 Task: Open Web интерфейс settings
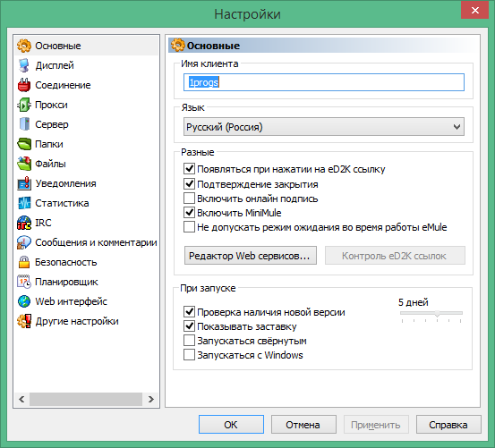pos(72,301)
